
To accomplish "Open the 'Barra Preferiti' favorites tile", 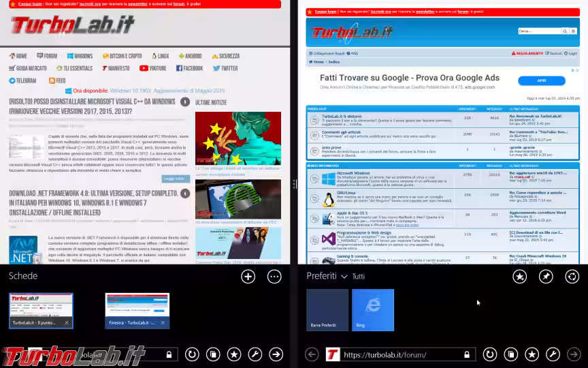I will click(x=327, y=310).
